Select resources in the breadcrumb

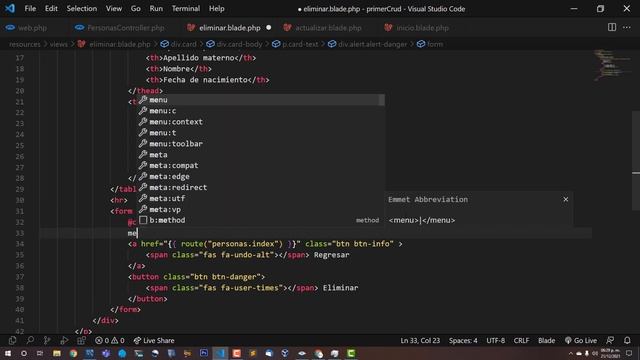24,44
